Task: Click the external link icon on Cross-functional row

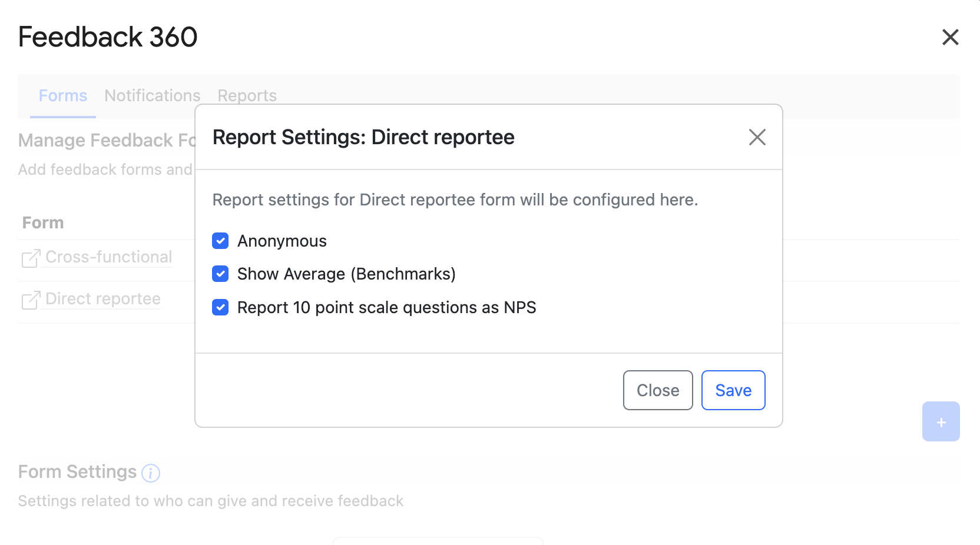Action: [x=30, y=257]
